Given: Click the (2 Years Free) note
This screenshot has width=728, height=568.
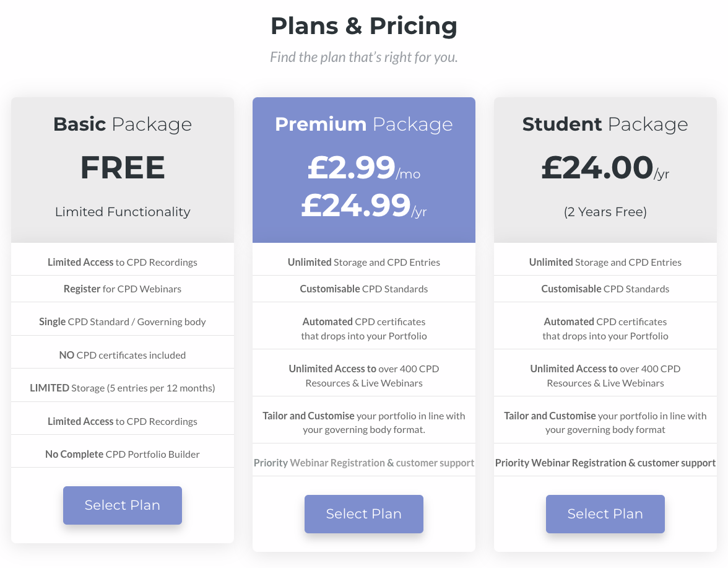Looking at the screenshot, I should (x=605, y=212).
